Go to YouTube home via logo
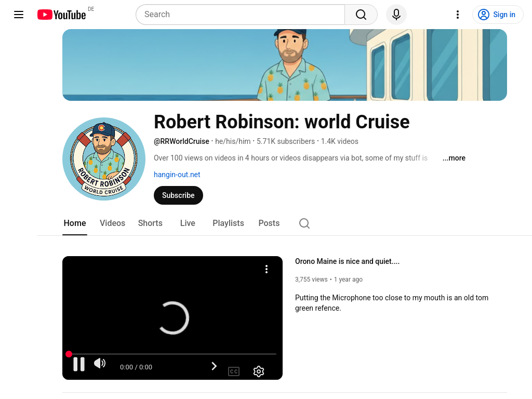532x399 pixels. (x=61, y=15)
